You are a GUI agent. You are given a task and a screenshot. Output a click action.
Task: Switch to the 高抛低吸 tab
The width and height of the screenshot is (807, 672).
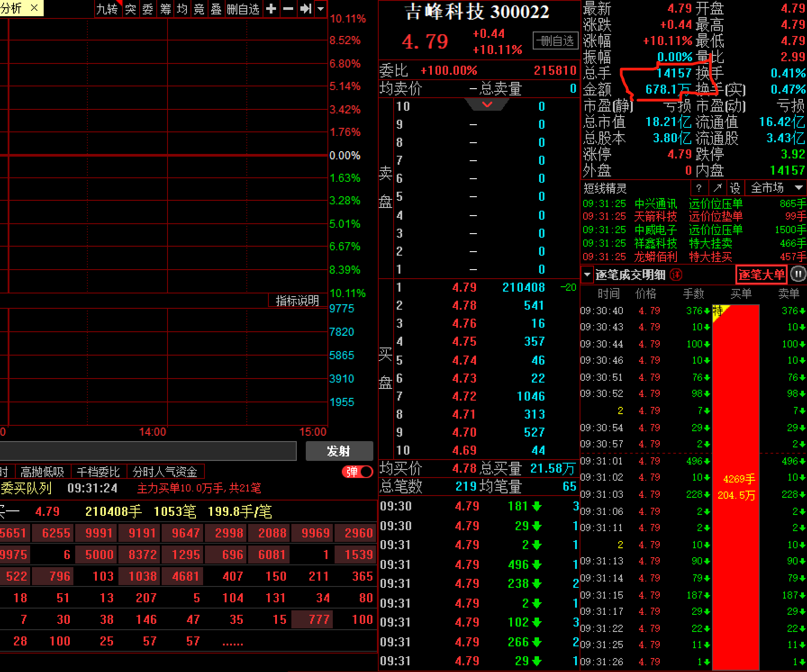point(42,472)
